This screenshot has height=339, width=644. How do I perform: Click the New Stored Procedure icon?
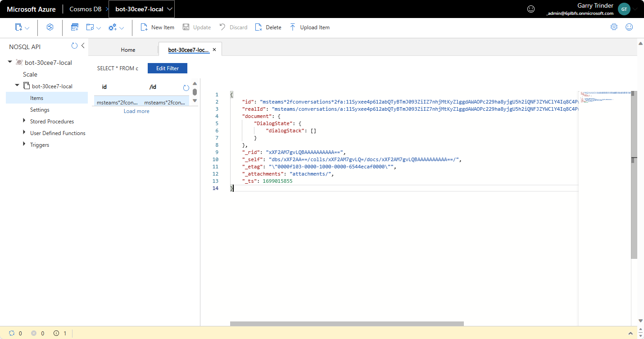[x=90, y=27]
